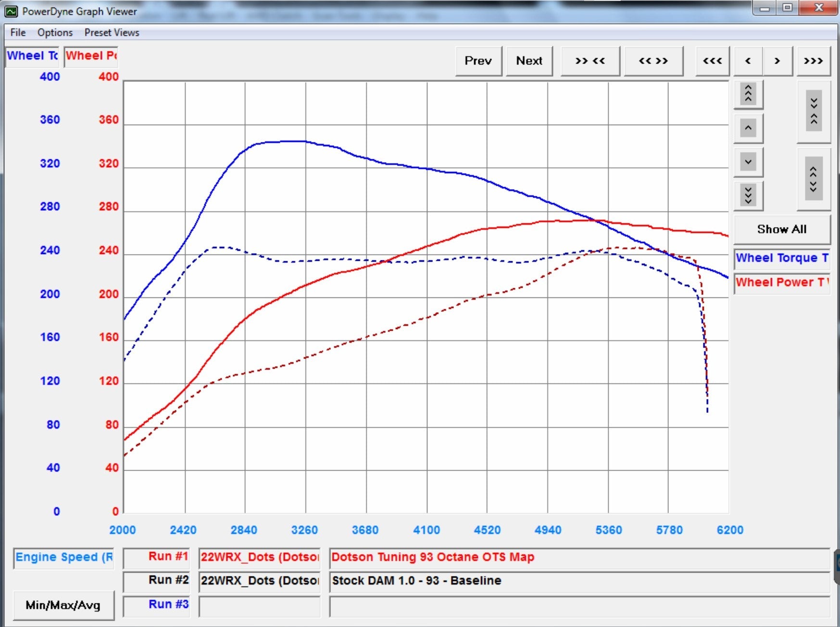Open the Preset Views menu

click(112, 33)
